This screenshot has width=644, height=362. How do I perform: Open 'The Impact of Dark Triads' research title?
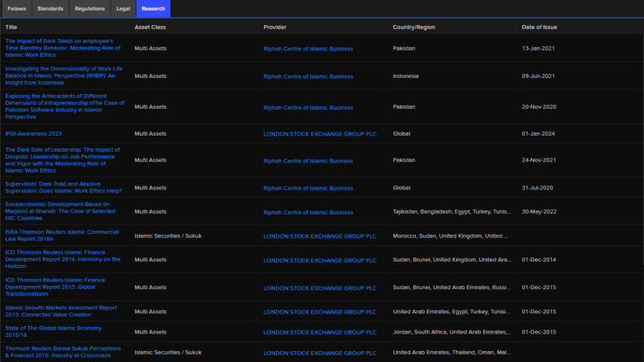pos(63,48)
